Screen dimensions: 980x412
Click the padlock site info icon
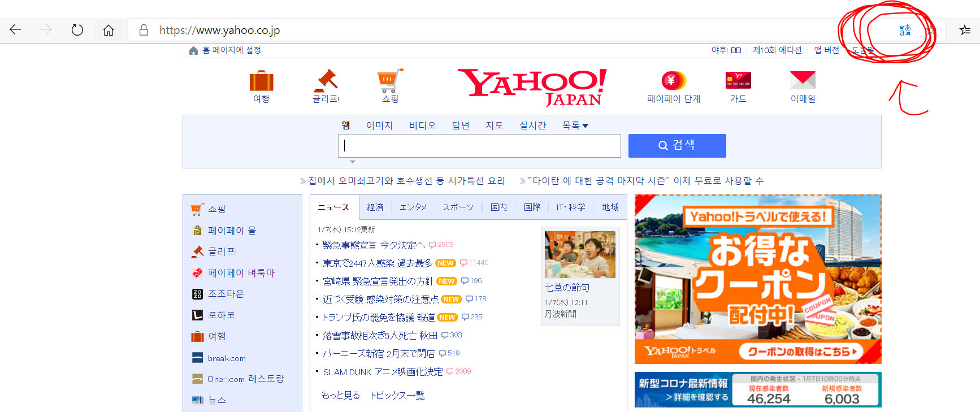[144, 30]
